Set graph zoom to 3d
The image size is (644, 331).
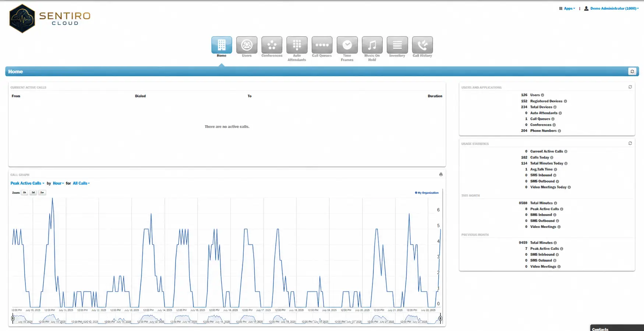click(33, 193)
